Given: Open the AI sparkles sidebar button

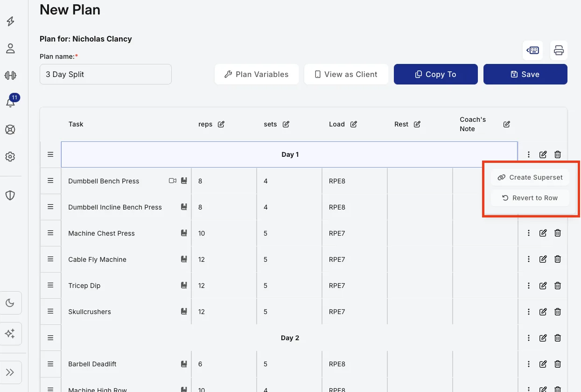Looking at the screenshot, I should [10, 334].
